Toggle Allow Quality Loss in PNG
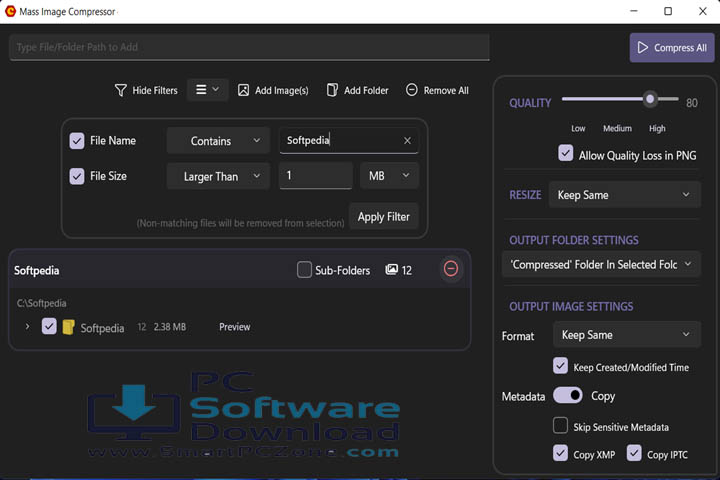The height and width of the screenshot is (480, 720). (566, 153)
